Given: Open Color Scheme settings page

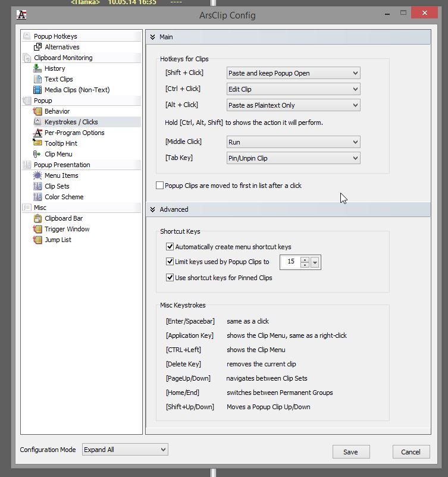Looking at the screenshot, I should pos(64,197).
